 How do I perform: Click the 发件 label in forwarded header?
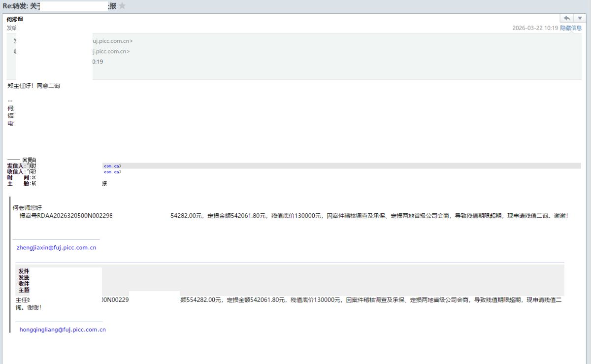point(24,271)
